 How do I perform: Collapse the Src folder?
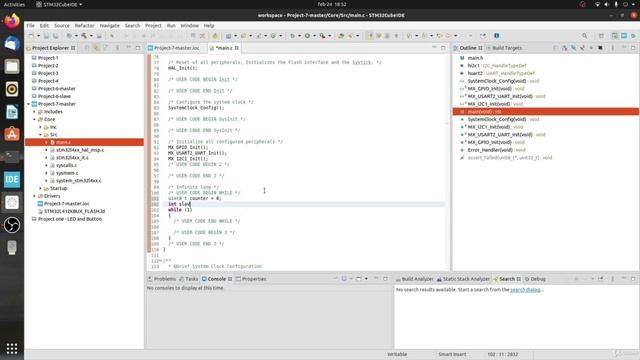(40, 135)
